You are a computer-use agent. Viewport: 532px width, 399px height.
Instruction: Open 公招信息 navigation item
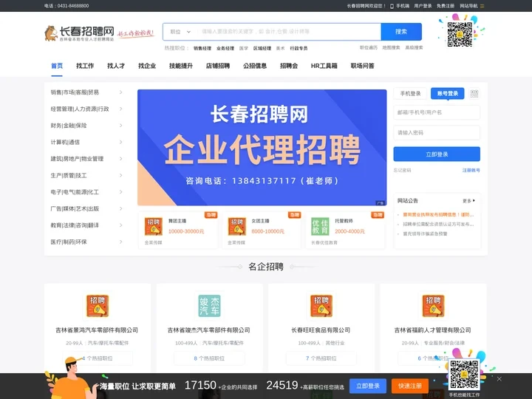(x=255, y=66)
